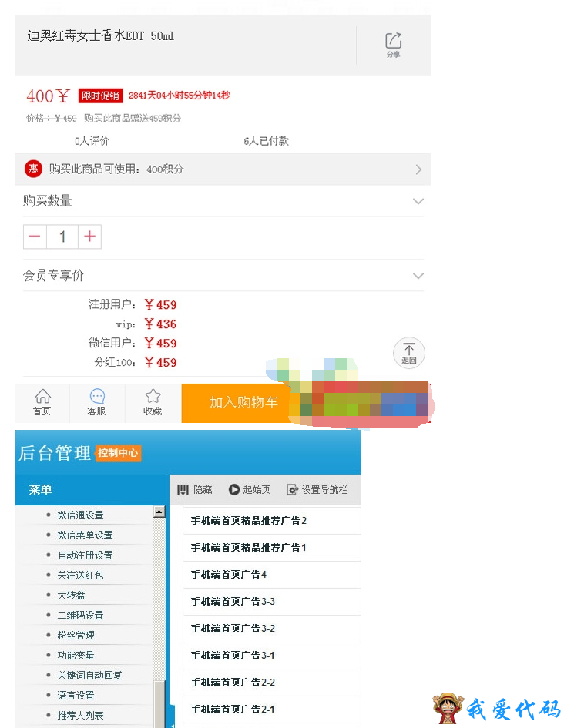Viewport: 574px width, 728px height.
Task: Click the red 惠 badge icon
Action: pyautogui.click(x=33, y=169)
